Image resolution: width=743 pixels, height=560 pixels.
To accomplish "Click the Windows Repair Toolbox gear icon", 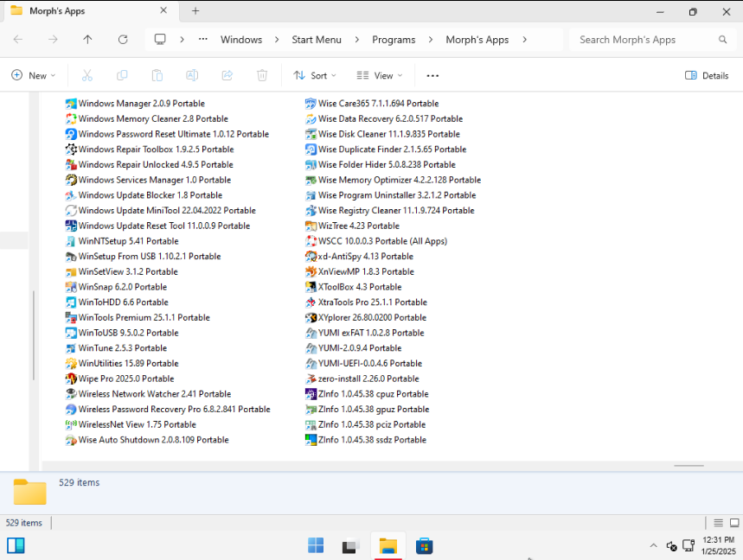I will coord(71,150).
